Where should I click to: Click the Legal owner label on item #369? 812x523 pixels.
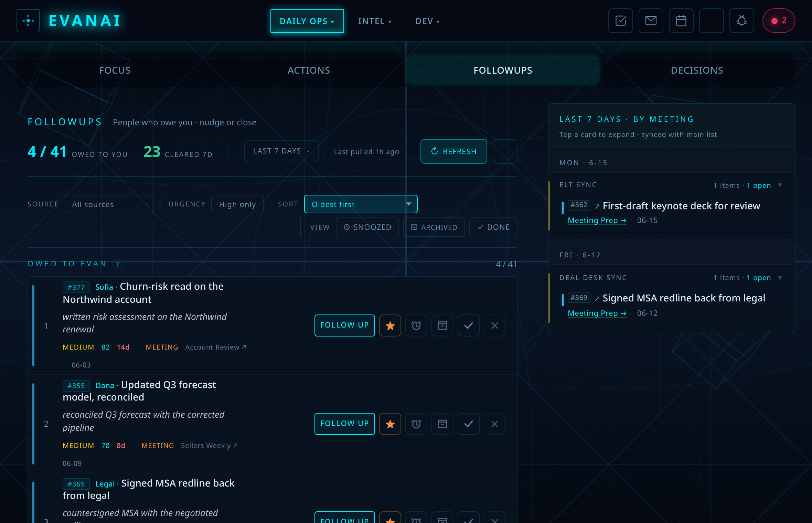tap(105, 484)
